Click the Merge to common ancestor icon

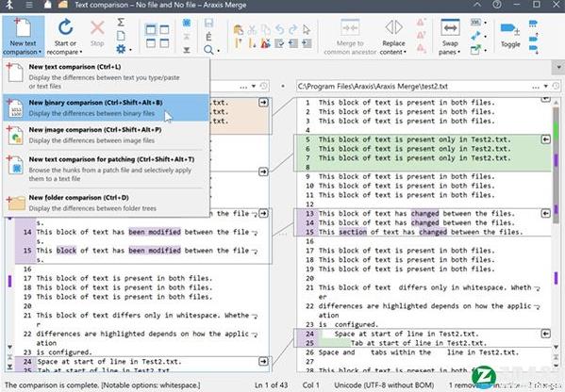tap(350, 27)
